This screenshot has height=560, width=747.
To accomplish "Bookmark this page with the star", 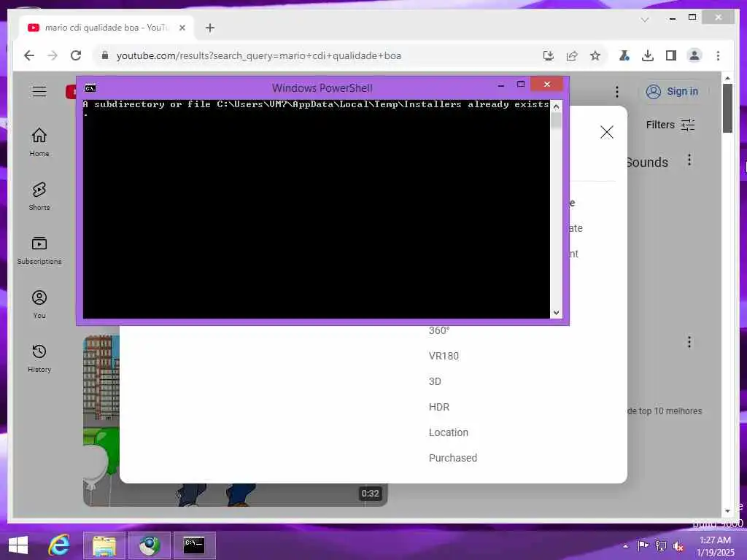I will pos(595,55).
